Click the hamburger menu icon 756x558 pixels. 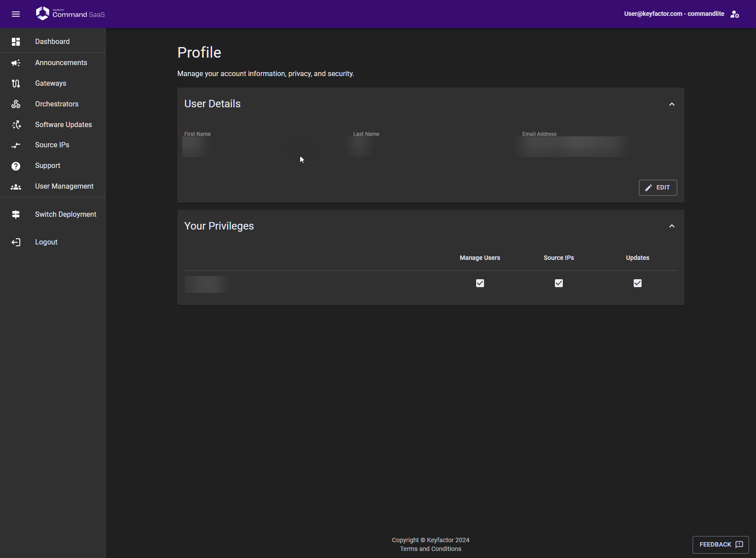click(x=16, y=14)
